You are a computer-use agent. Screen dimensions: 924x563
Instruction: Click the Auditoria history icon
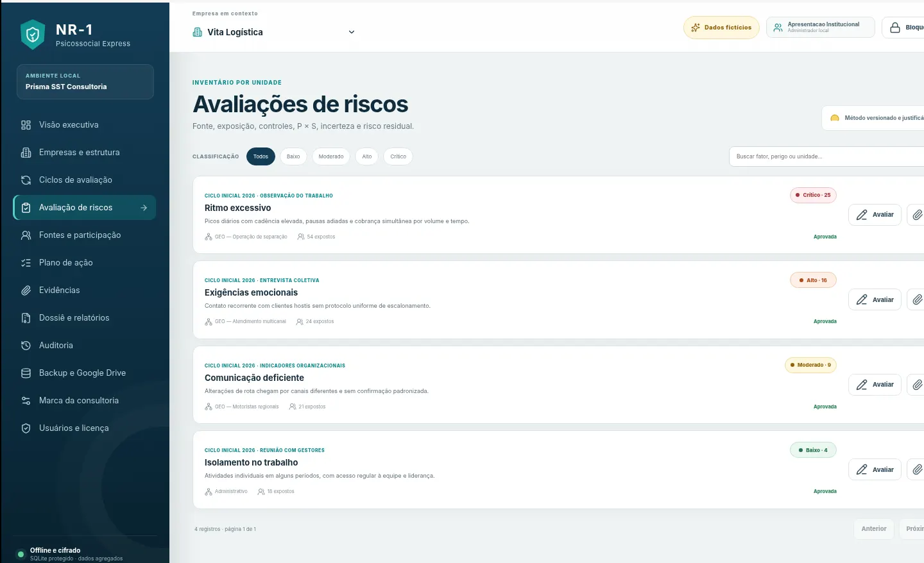(x=26, y=346)
